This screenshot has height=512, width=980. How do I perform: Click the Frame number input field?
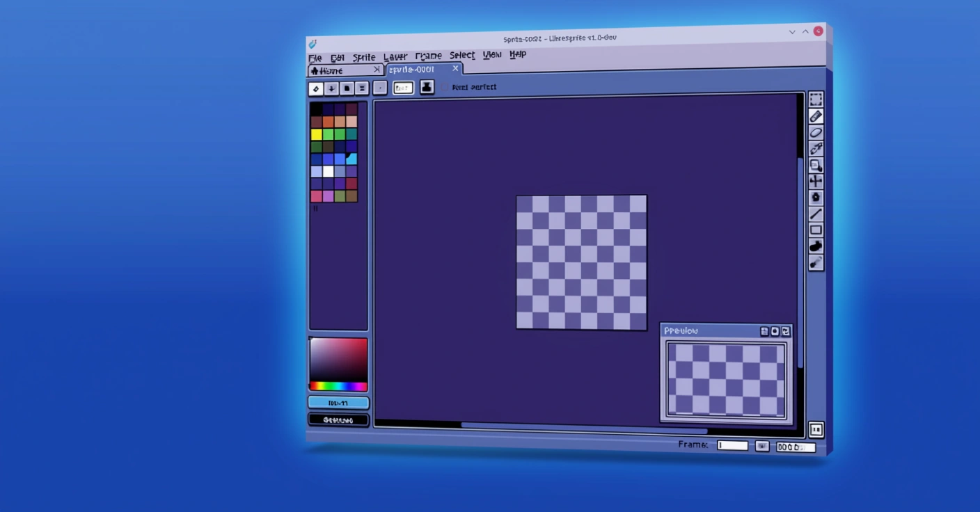click(x=732, y=445)
